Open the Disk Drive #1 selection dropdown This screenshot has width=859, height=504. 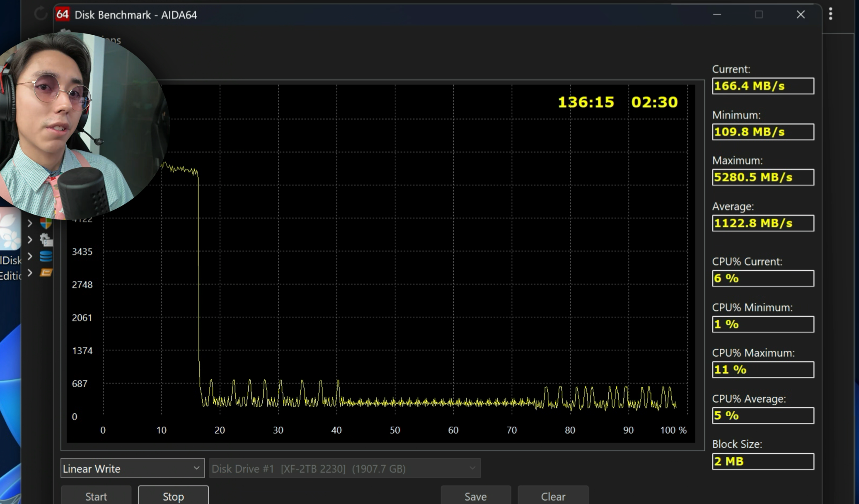[x=344, y=468]
